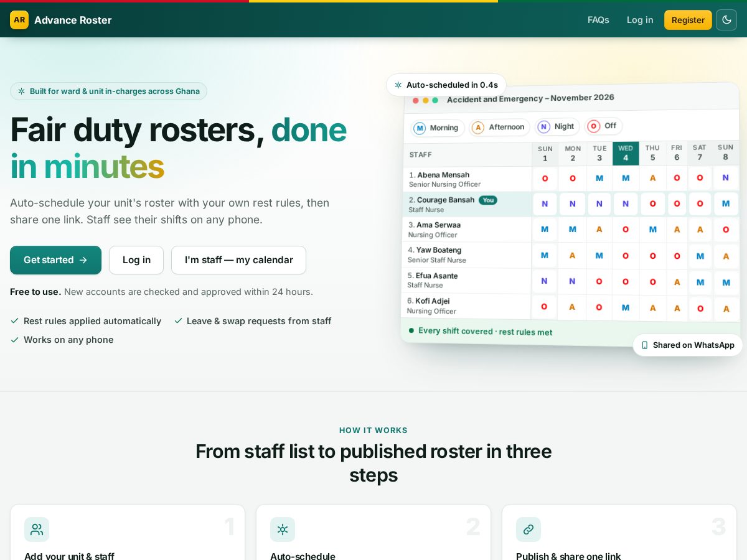Viewport: 747px width, 560px height.
Task: Click checkmark beside Leave & swap requests
Action: click(178, 321)
